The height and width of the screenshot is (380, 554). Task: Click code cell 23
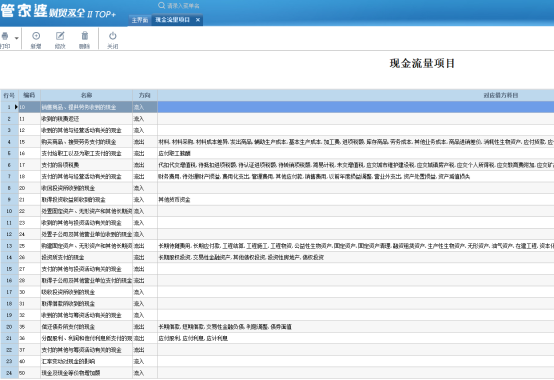pos(29,223)
